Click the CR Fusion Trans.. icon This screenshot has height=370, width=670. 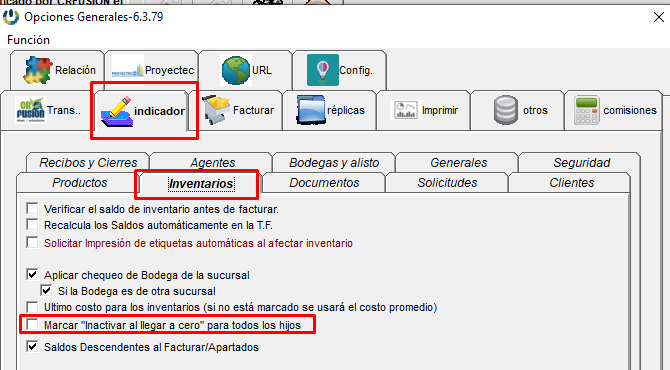click(x=30, y=110)
